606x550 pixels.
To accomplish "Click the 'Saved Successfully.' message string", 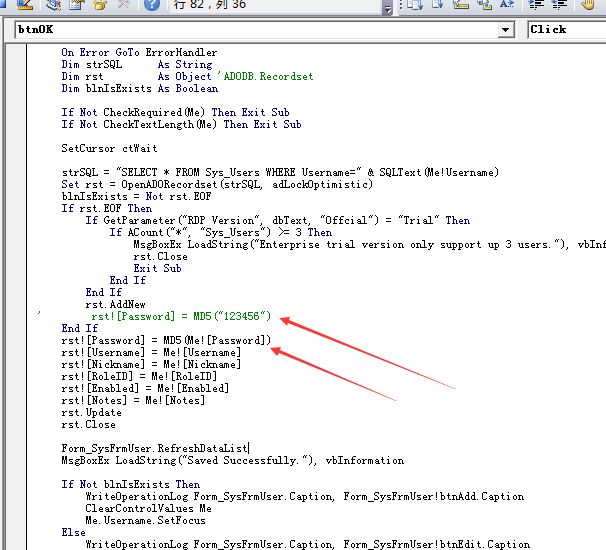I will (245, 460).
